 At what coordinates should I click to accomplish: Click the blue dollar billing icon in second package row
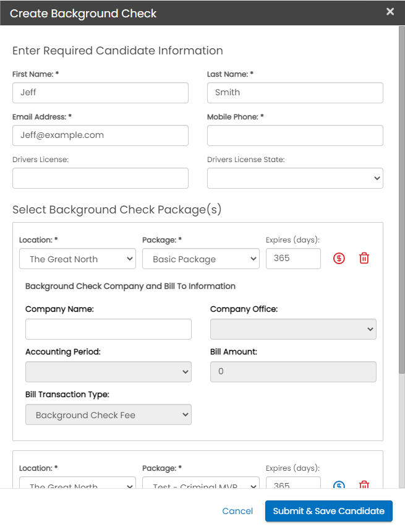(x=339, y=485)
